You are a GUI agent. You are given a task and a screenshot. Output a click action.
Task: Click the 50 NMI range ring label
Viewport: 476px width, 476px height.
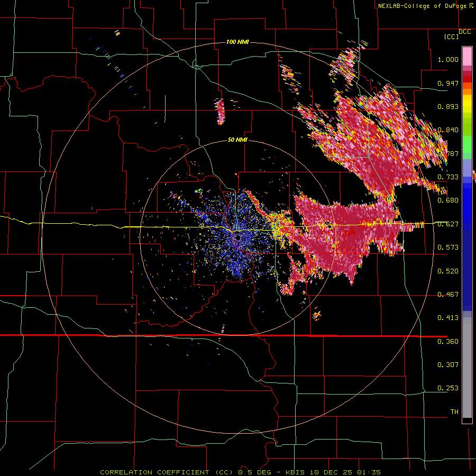pyautogui.click(x=237, y=140)
